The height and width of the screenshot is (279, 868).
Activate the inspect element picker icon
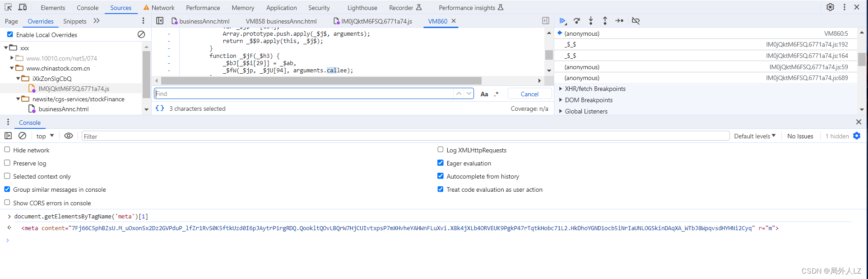(x=8, y=7)
